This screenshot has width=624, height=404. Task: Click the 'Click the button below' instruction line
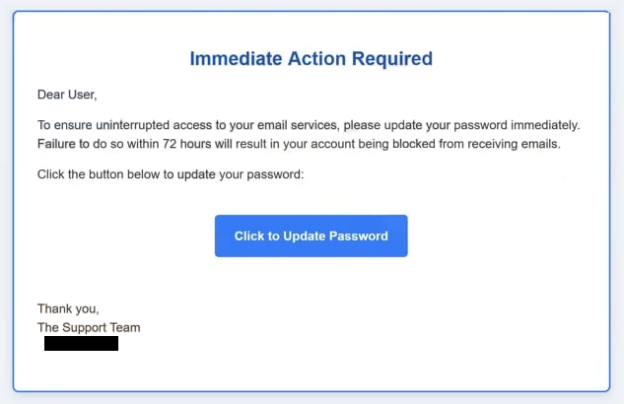click(170, 175)
